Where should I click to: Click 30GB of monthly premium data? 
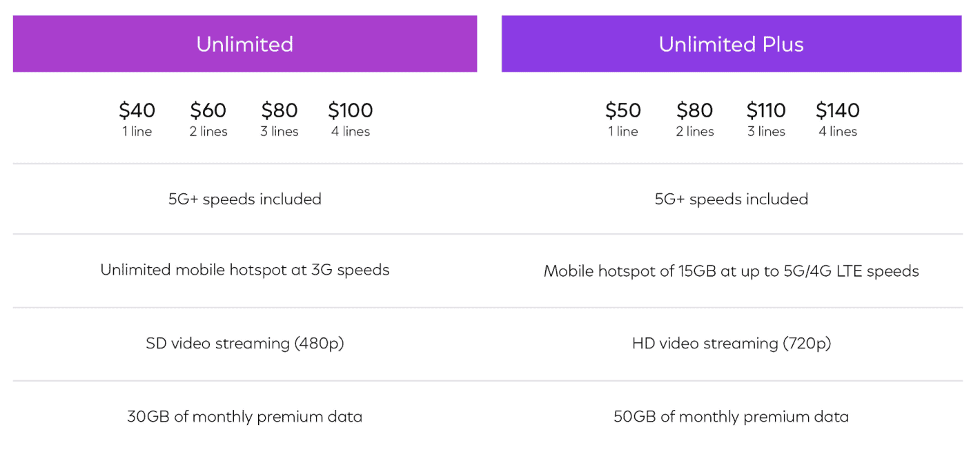[x=245, y=417]
